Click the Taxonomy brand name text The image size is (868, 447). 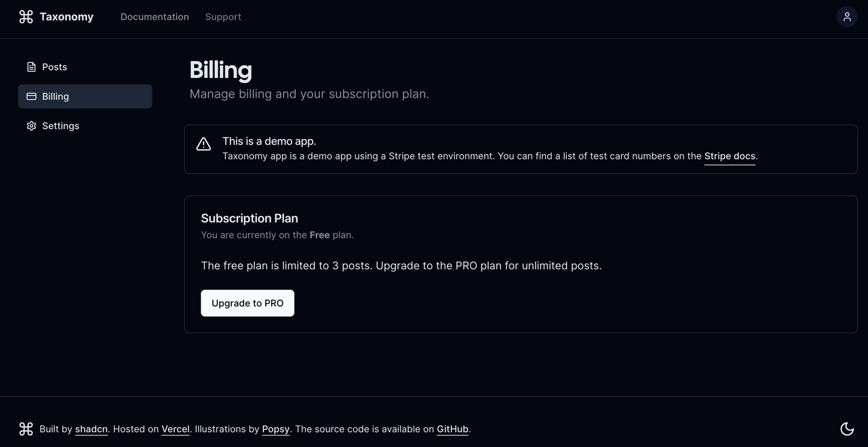point(66,17)
